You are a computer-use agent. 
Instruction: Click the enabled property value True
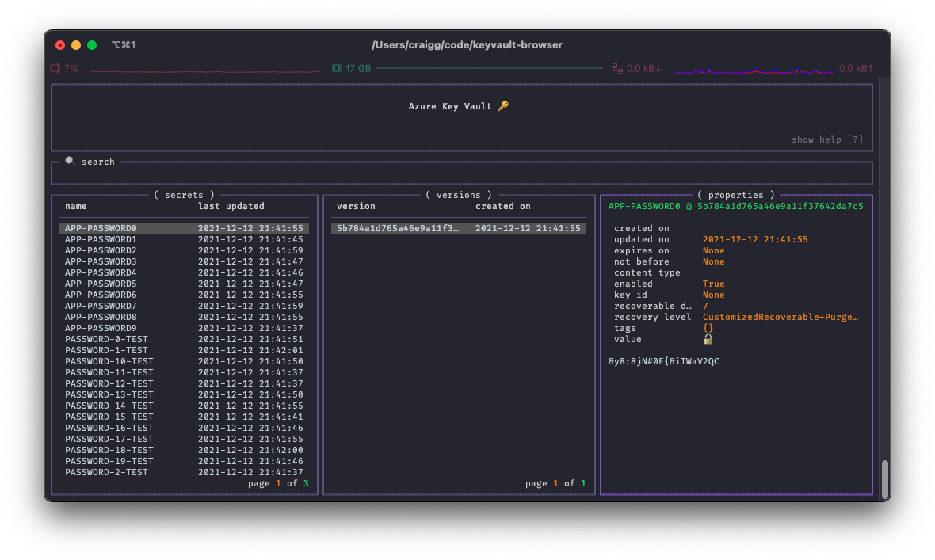coord(713,284)
